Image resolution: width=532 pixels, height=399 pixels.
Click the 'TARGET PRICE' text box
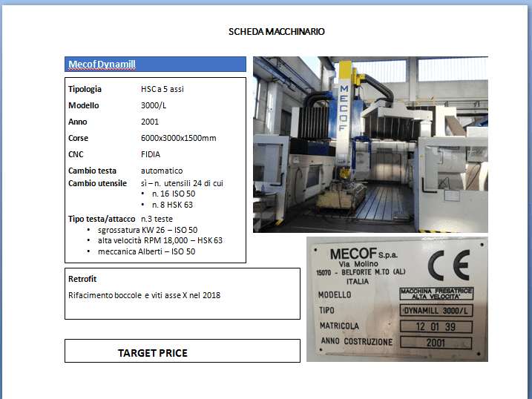tap(183, 351)
